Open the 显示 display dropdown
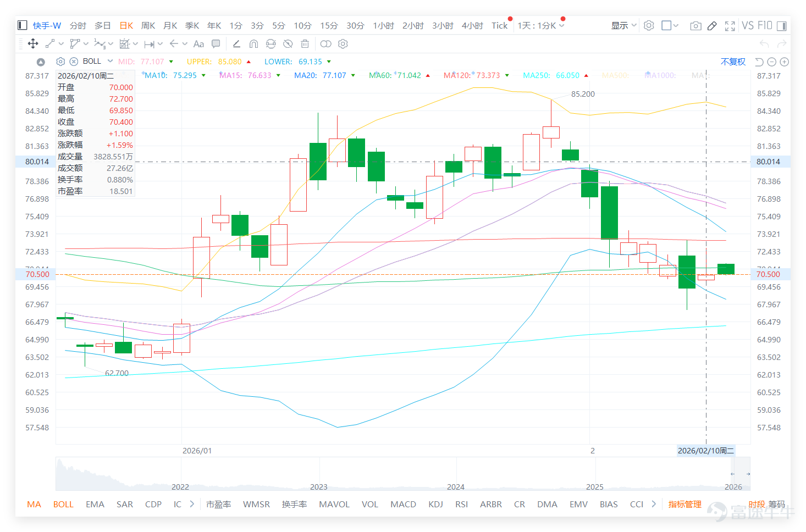This screenshot has width=806, height=532. tap(624, 25)
